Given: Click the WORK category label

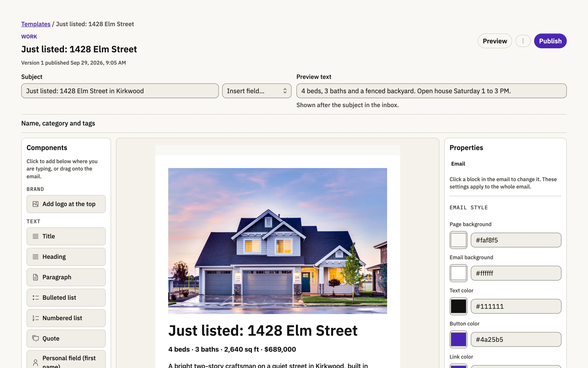Looking at the screenshot, I should coord(29,37).
